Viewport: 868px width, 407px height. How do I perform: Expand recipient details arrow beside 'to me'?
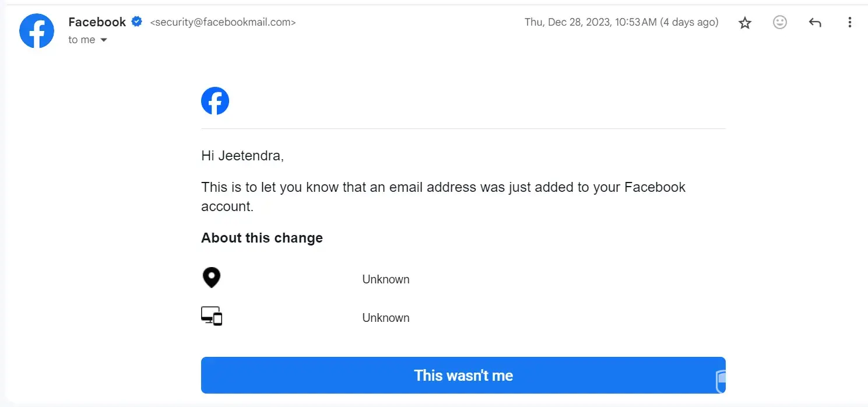(x=104, y=40)
